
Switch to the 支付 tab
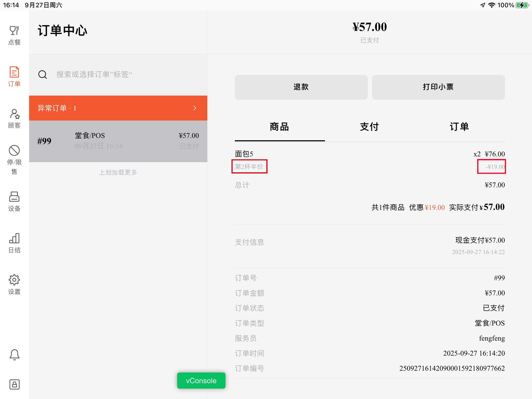tap(369, 127)
